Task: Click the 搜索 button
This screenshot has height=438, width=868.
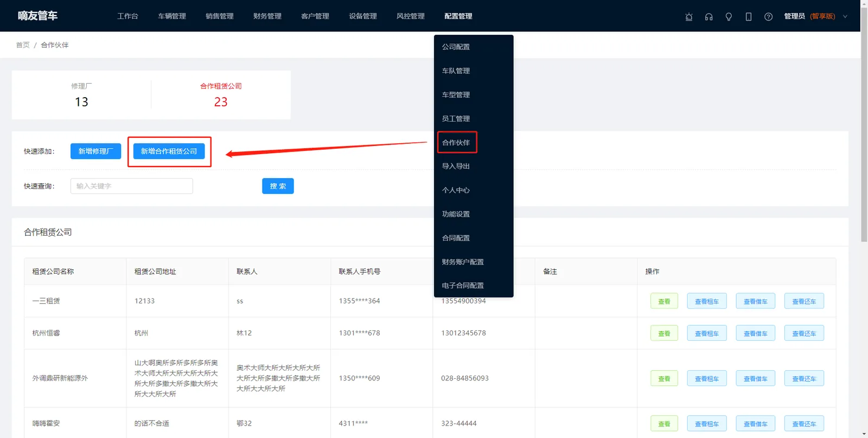Action: pyautogui.click(x=278, y=186)
